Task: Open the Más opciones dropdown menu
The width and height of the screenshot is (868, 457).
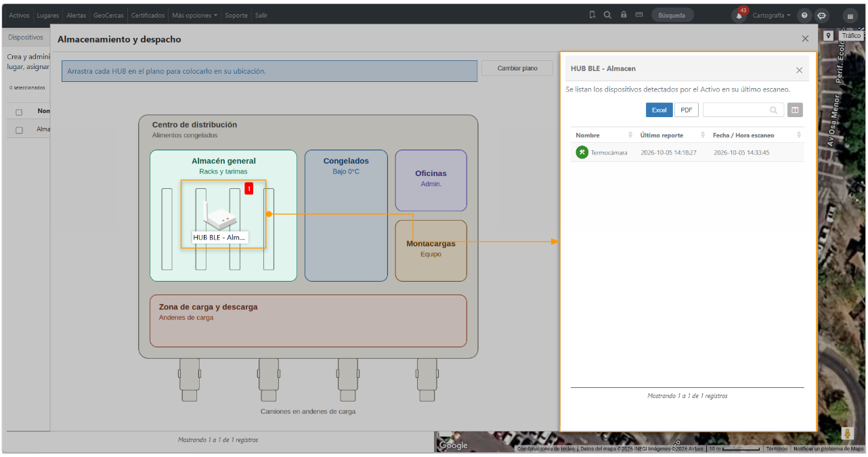Action: point(195,15)
